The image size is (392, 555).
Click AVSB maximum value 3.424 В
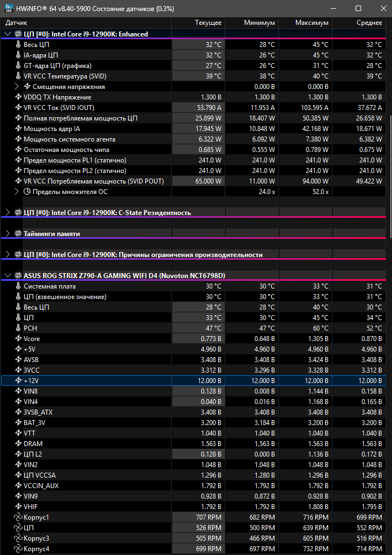point(318,360)
